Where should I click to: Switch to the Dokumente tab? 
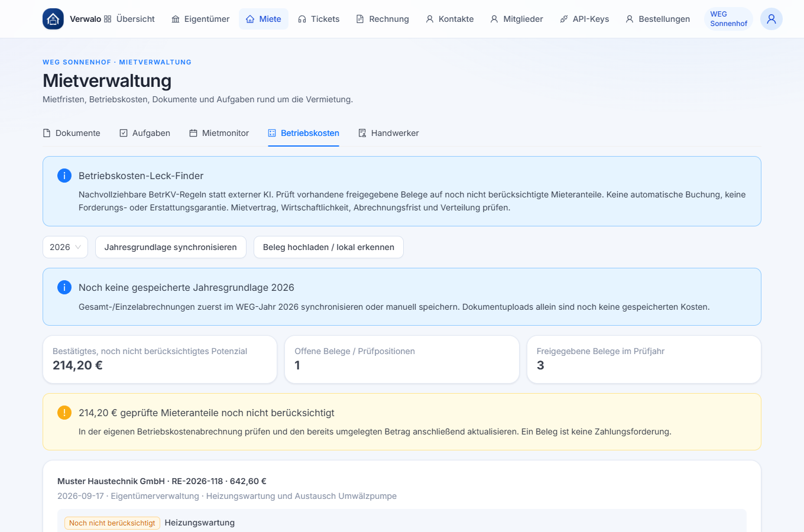pos(72,133)
